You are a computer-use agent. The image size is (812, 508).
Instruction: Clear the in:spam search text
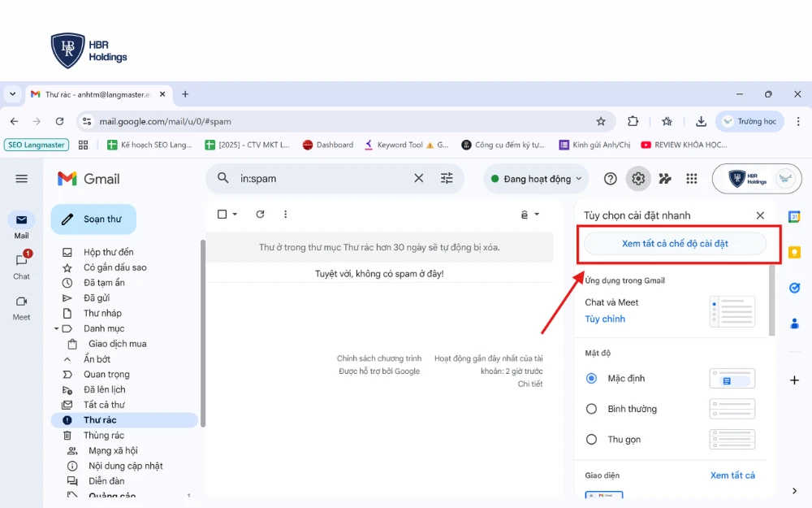click(x=418, y=178)
